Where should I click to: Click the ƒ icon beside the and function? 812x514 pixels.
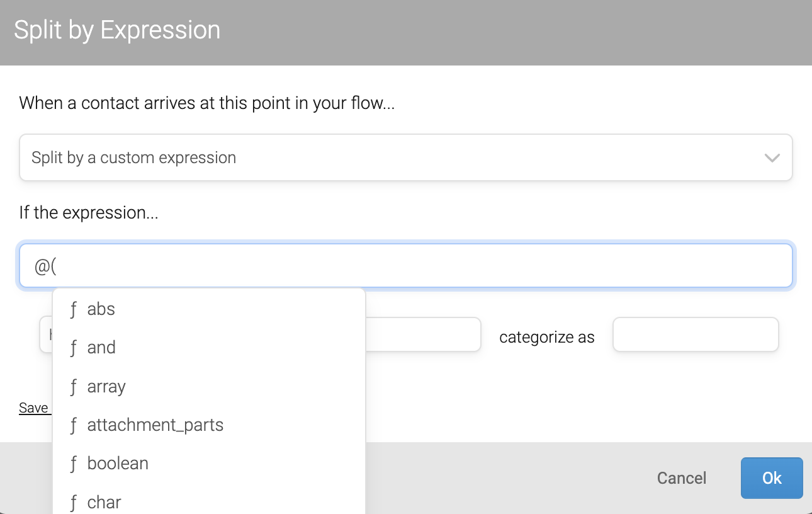pos(74,348)
